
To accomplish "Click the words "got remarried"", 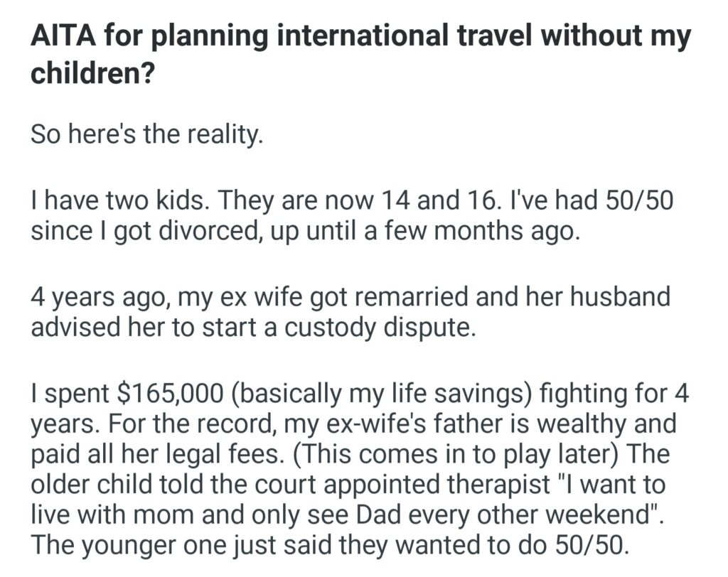I will point(418,296).
